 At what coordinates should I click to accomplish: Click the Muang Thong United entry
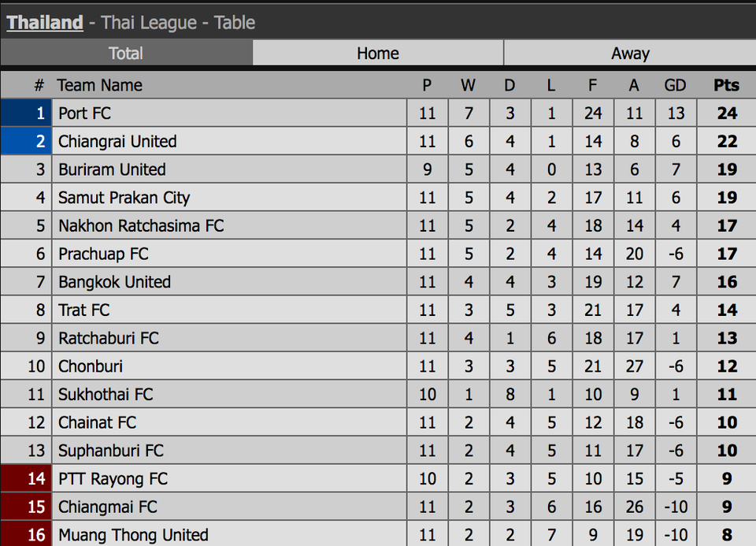pos(133,535)
